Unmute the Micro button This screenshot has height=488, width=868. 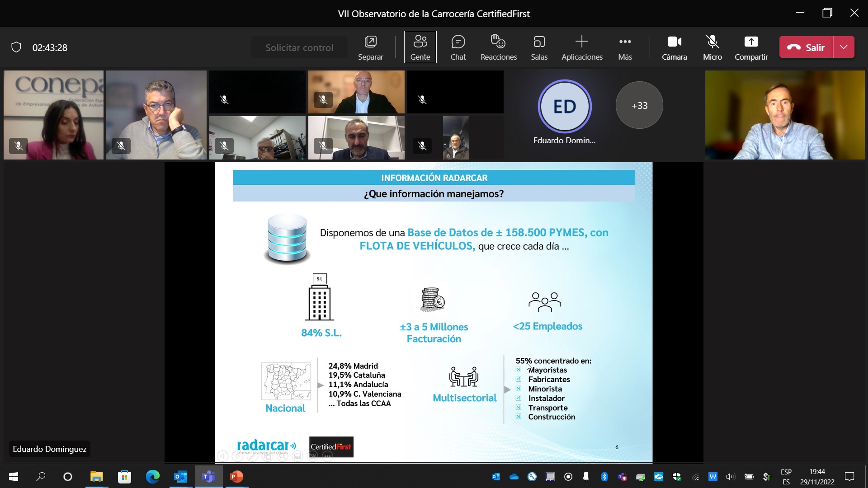712,47
